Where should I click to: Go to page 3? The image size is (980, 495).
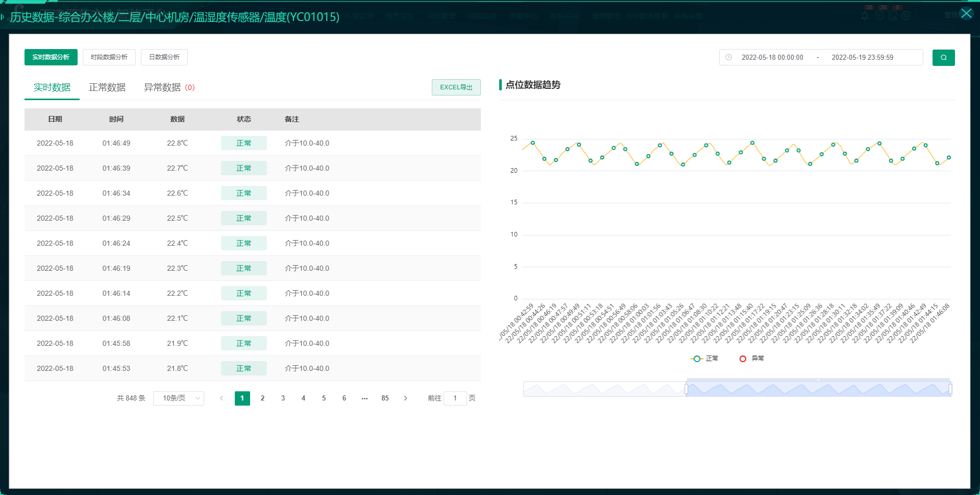click(283, 398)
